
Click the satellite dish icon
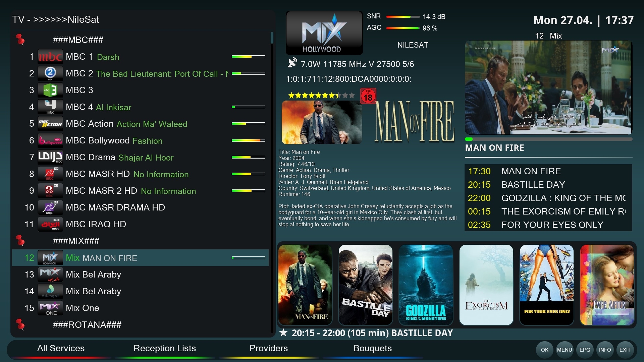pyautogui.click(x=292, y=63)
